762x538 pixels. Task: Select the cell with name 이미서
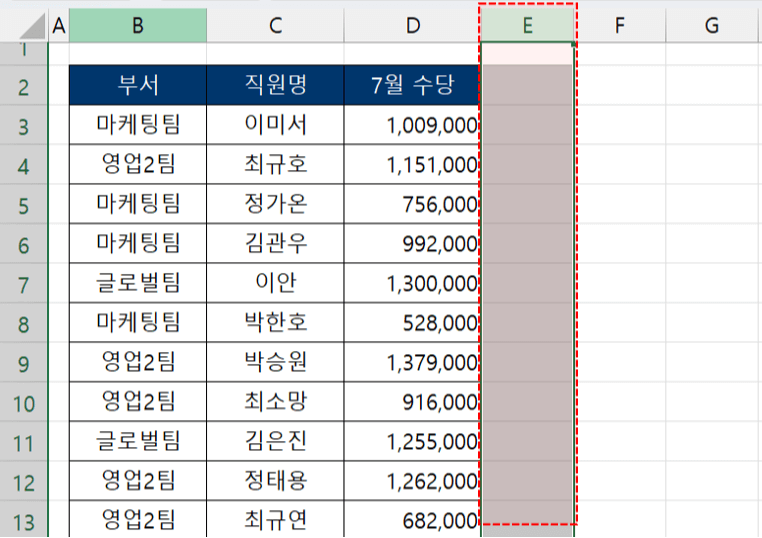[275, 125]
